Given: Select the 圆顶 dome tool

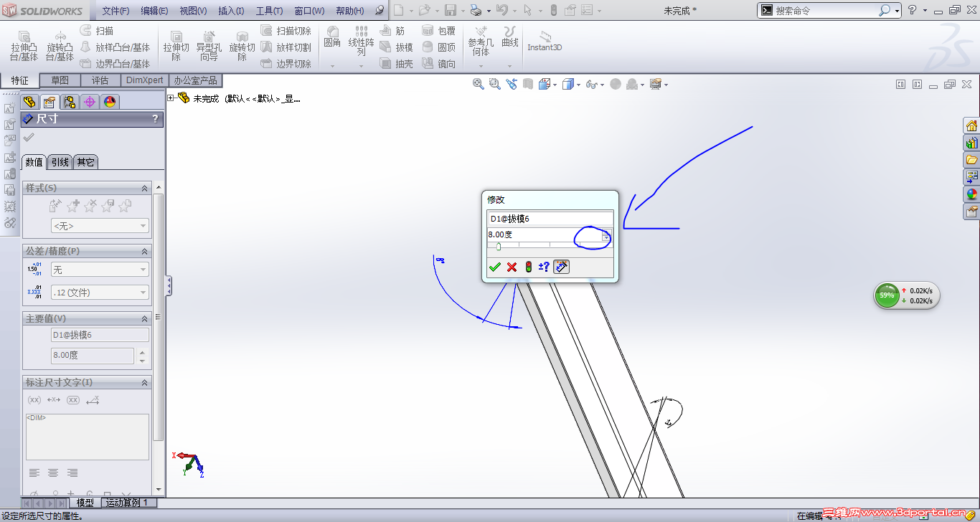Looking at the screenshot, I should point(439,47).
